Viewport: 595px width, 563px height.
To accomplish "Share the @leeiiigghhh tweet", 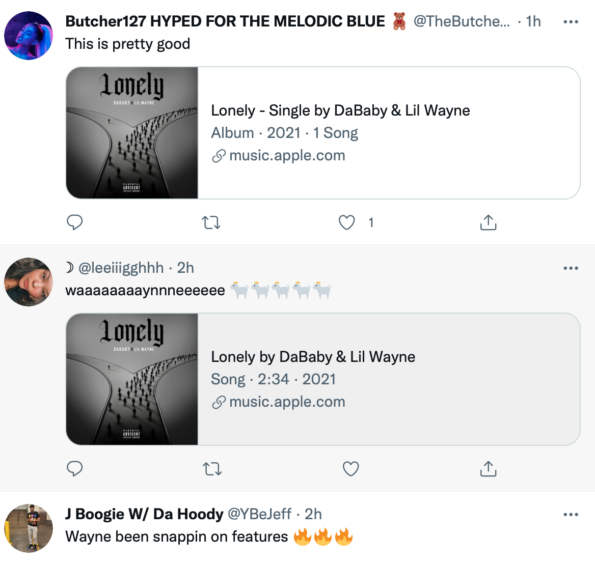I will (488, 469).
